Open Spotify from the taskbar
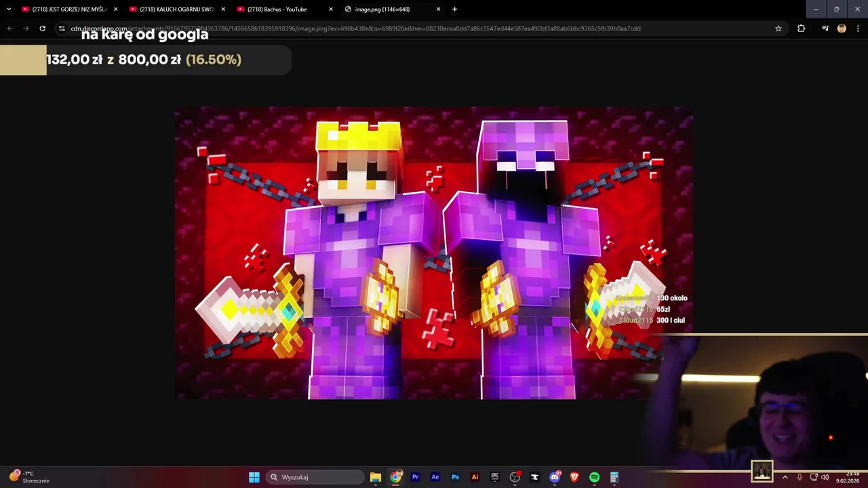868x488 pixels. 594,477
